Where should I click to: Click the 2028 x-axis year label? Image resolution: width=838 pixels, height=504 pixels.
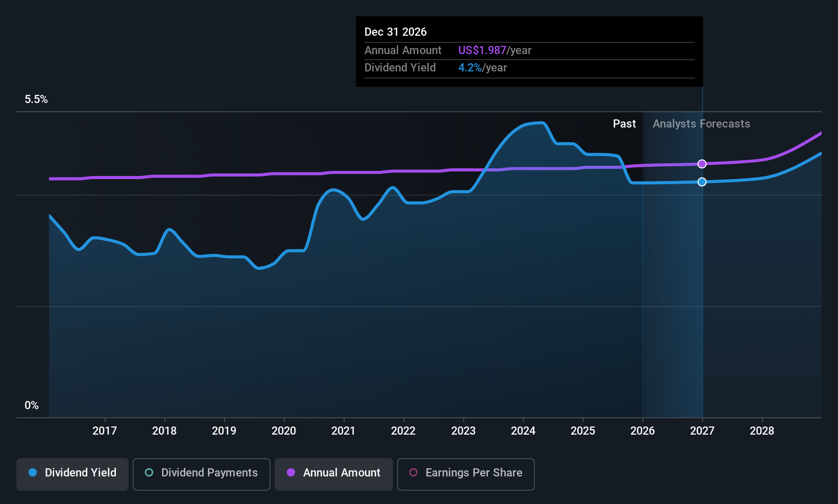(762, 431)
